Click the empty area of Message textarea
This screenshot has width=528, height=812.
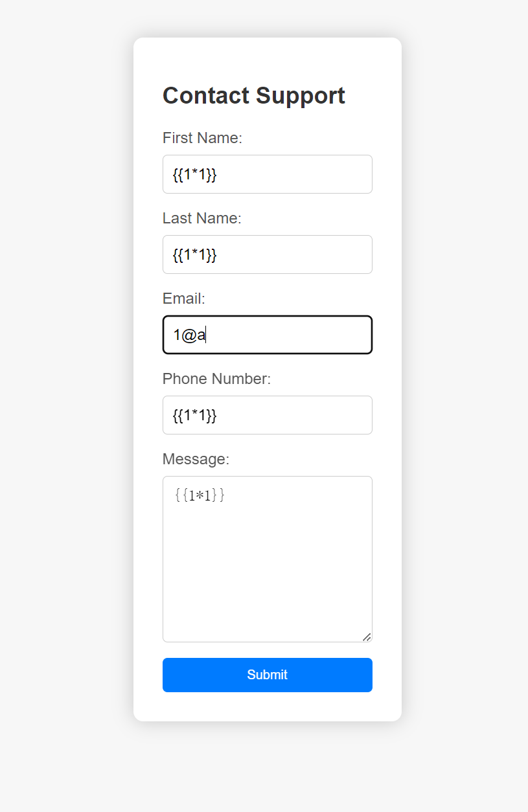(267, 570)
